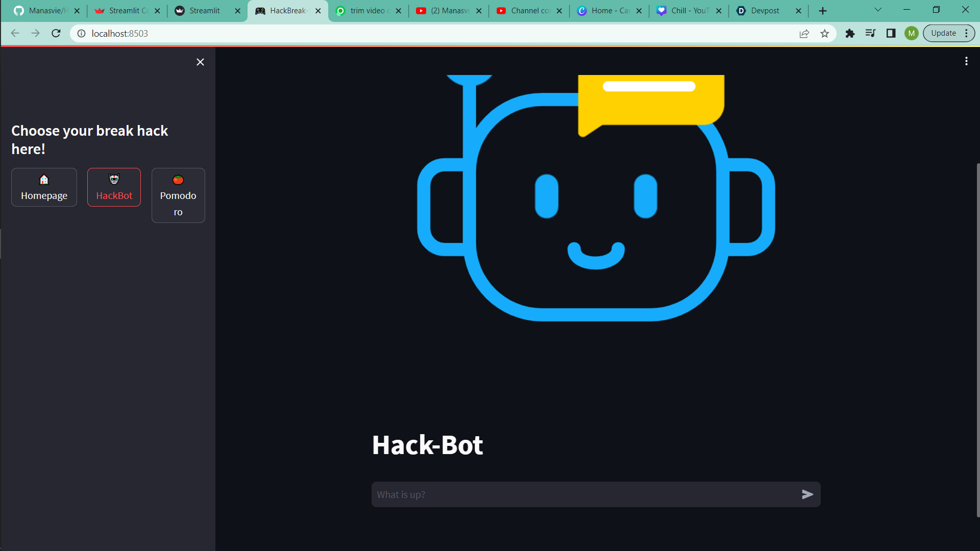Open a new browser tab
The image size is (980, 551).
click(823, 11)
